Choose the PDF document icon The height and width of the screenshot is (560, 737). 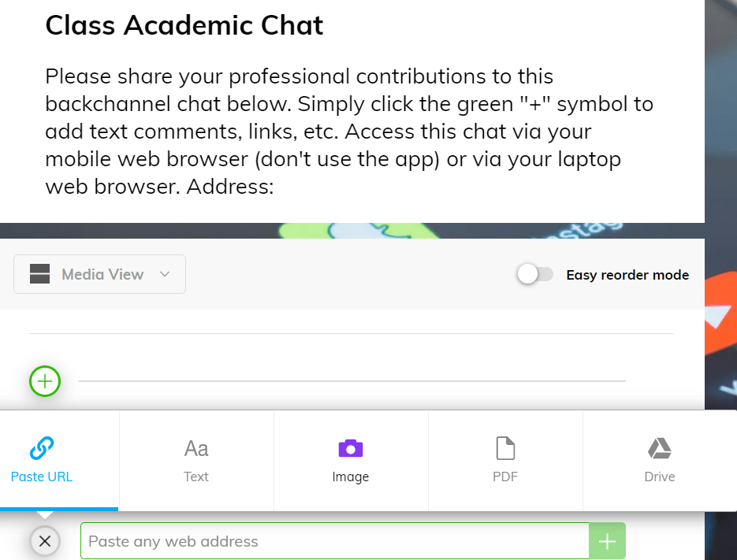click(x=505, y=448)
